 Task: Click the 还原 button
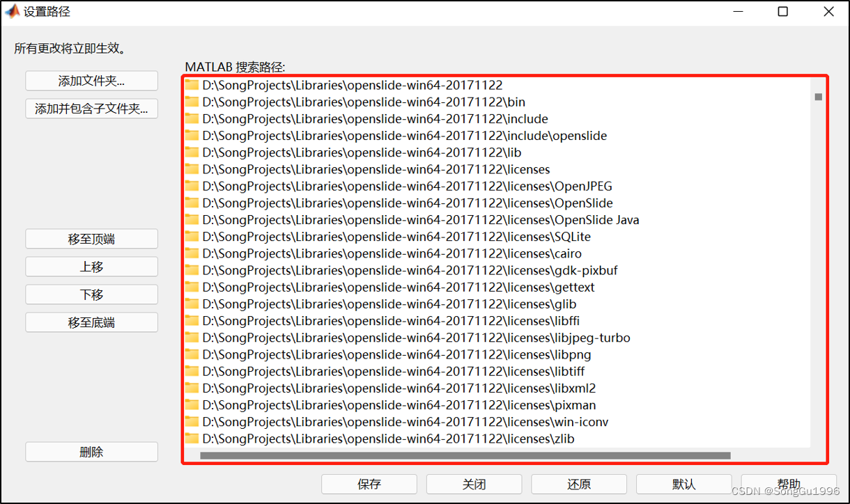[579, 484]
